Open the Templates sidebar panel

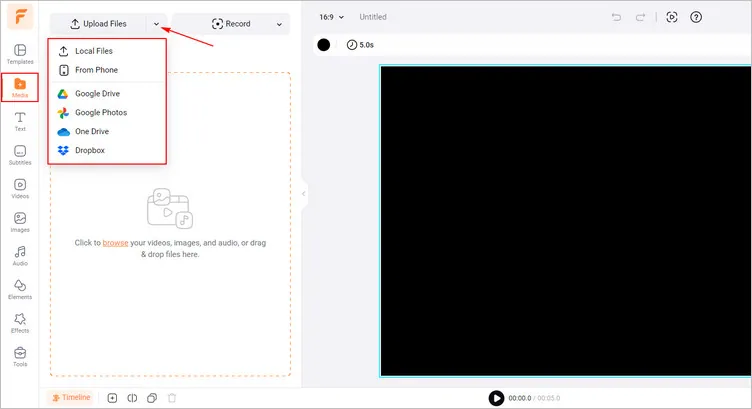click(20, 54)
